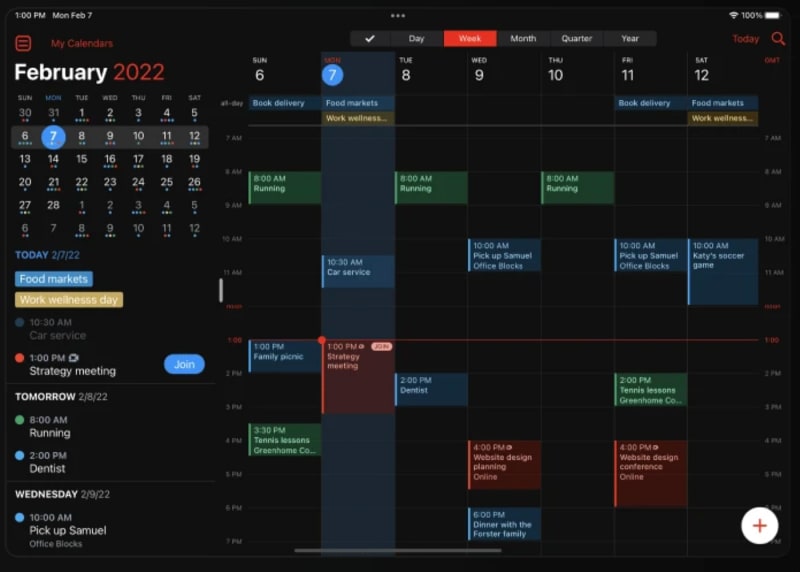Click the horizontal scrollbar at bottom

tap(398, 551)
